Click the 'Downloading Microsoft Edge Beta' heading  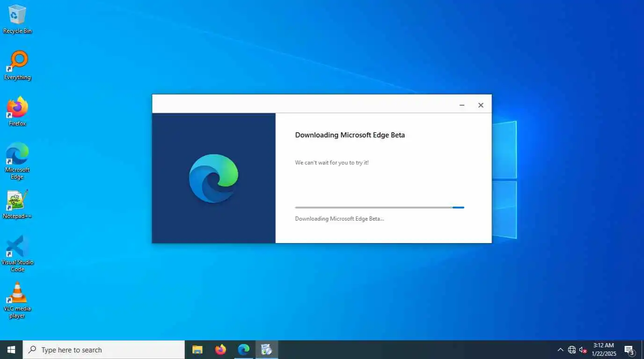coord(350,135)
